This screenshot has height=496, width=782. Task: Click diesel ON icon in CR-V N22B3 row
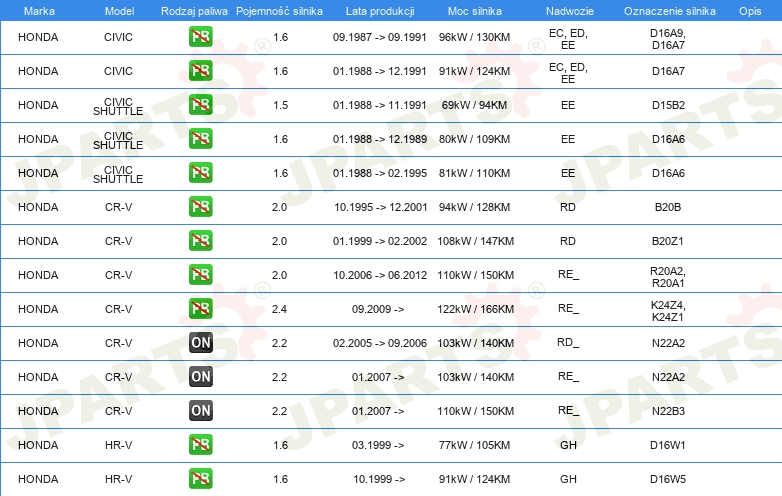(200, 410)
